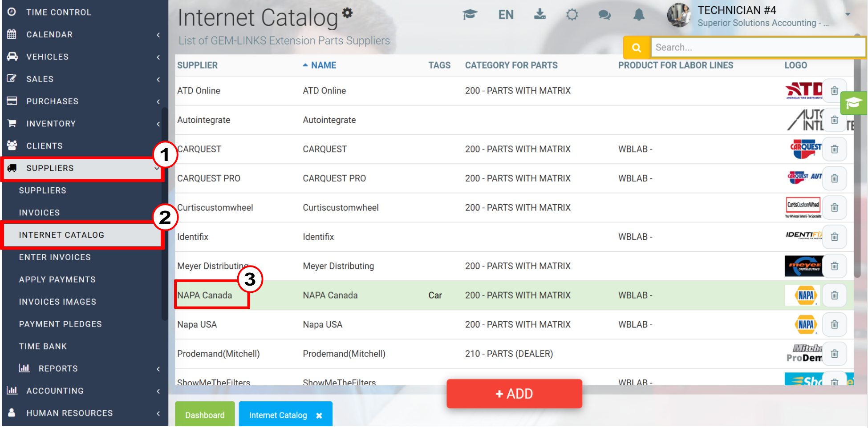Click the download icon in the header
Viewport: 868px width, 428px height.
(x=540, y=14)
